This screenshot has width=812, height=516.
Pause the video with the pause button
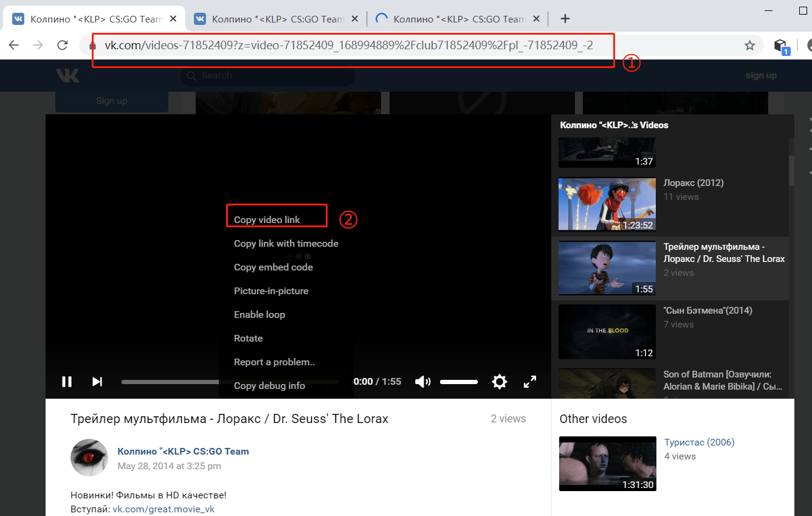pyautogui.click(x=67, y=382)
